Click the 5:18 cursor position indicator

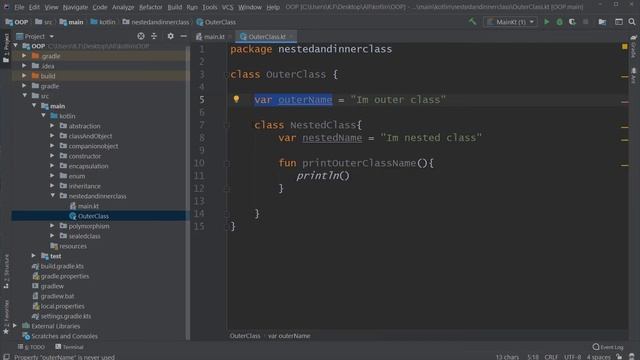tap(533, 357)
